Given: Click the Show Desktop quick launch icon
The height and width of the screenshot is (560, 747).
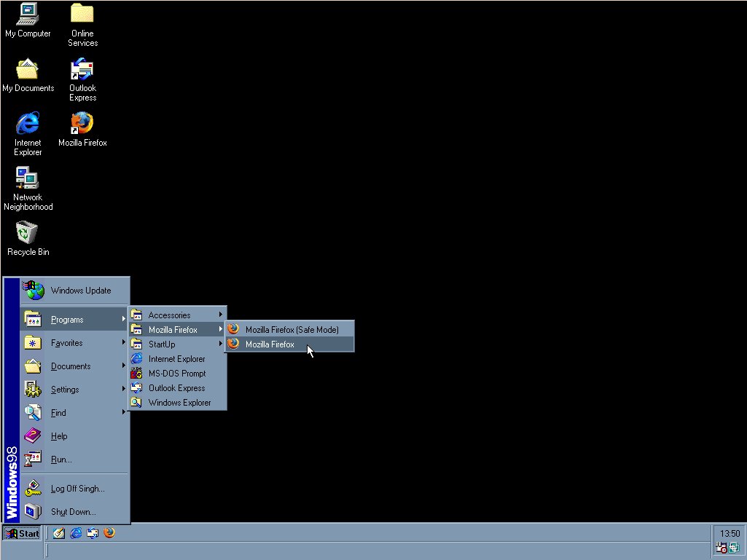Looking at the screenshot, I should (x=58, y=533).
